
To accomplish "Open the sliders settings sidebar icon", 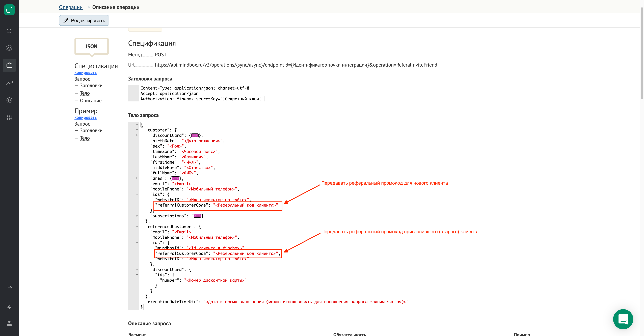I will coord(9,118).
